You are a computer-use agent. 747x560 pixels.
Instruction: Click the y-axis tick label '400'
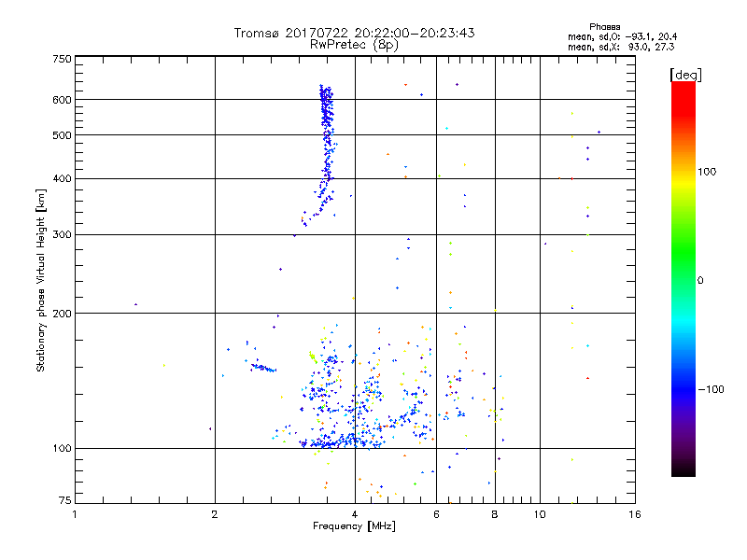[62, 178]
